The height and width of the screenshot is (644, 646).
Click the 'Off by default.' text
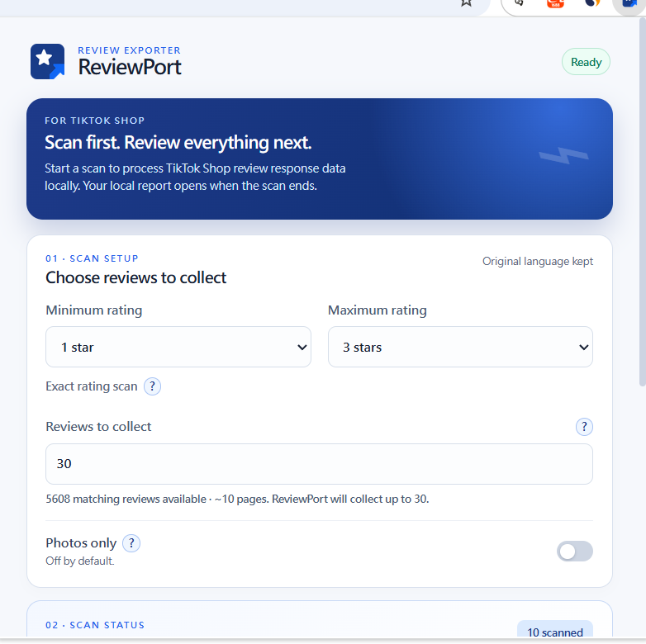point(80,561)
